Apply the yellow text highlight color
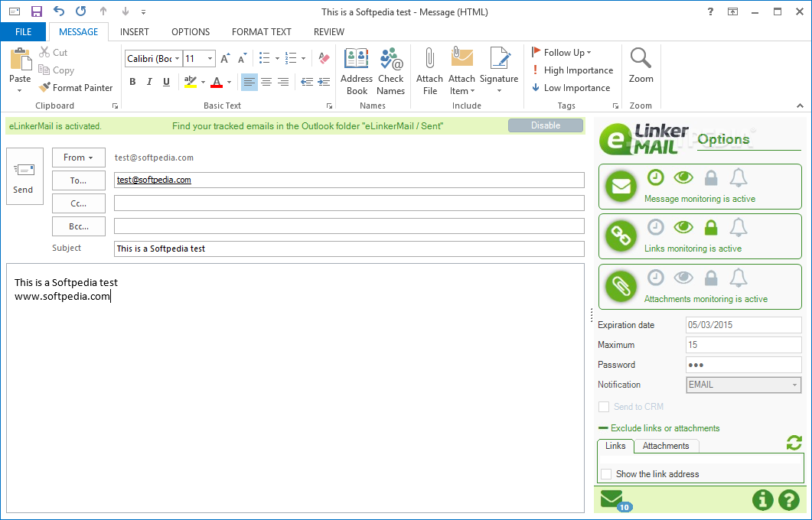The height and width of the screenshot is (520, 812). (x=190, y=82)
